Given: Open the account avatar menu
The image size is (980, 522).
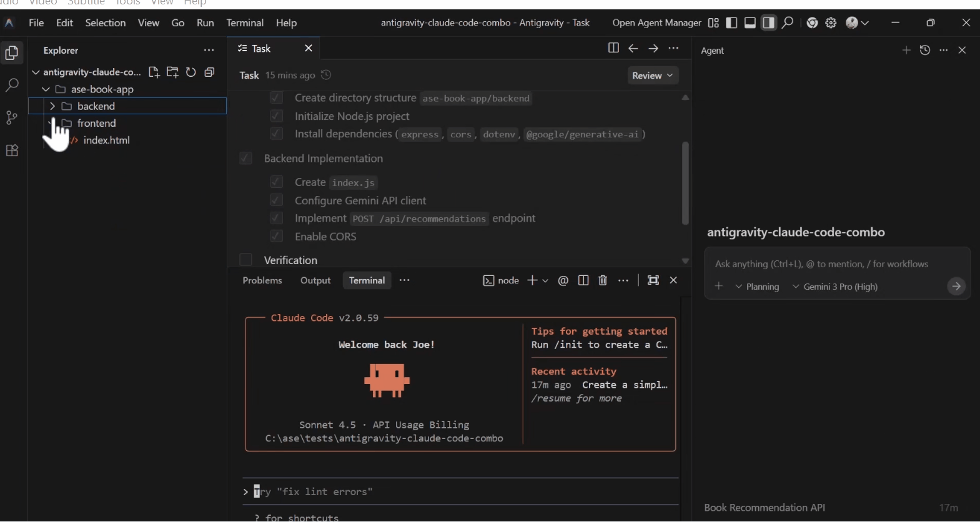Looking at the screenshot, I should (853, 23).
